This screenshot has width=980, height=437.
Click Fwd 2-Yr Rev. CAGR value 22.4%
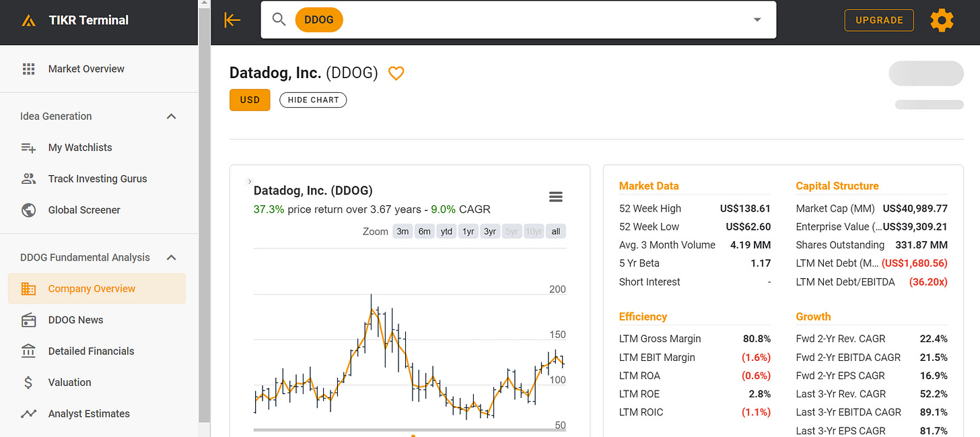934,339
